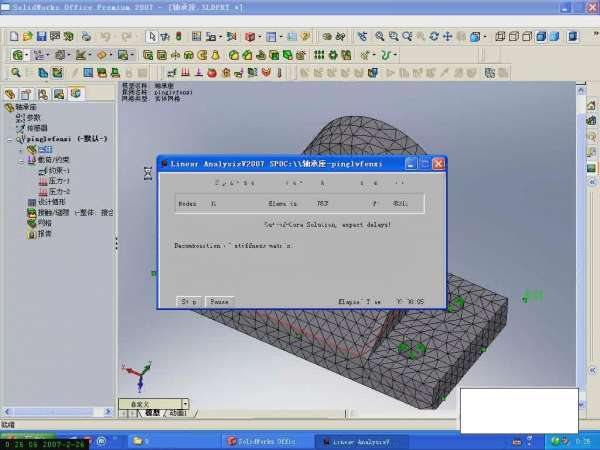Collapse the pinglvfenxi study node
Screen dimensions: 600x450
tap(10, 139)
